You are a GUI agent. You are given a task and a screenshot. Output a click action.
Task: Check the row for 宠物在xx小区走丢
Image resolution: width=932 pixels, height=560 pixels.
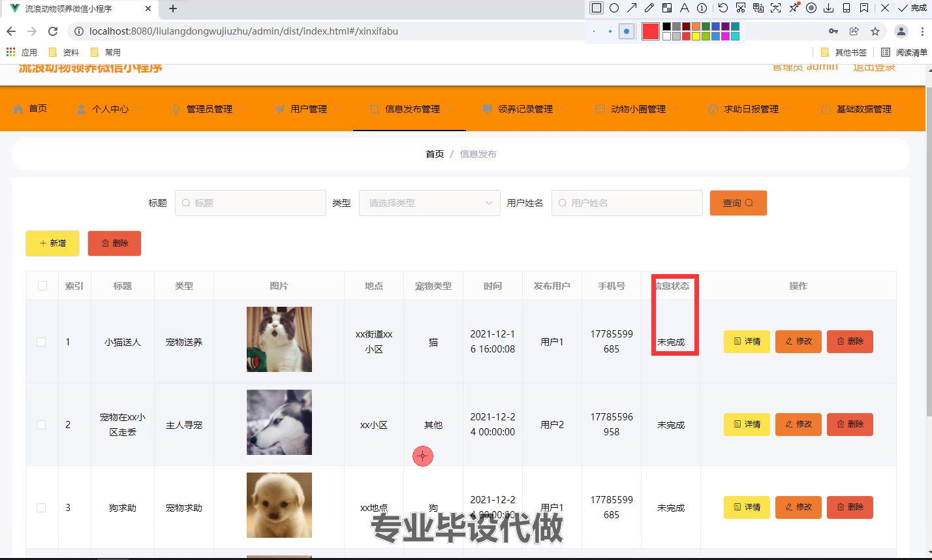[41, 425]
